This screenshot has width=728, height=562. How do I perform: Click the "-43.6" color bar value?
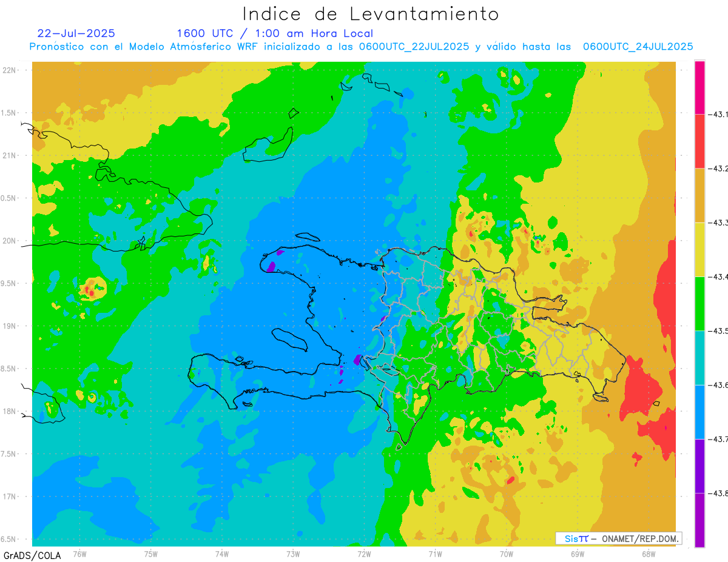718,385
